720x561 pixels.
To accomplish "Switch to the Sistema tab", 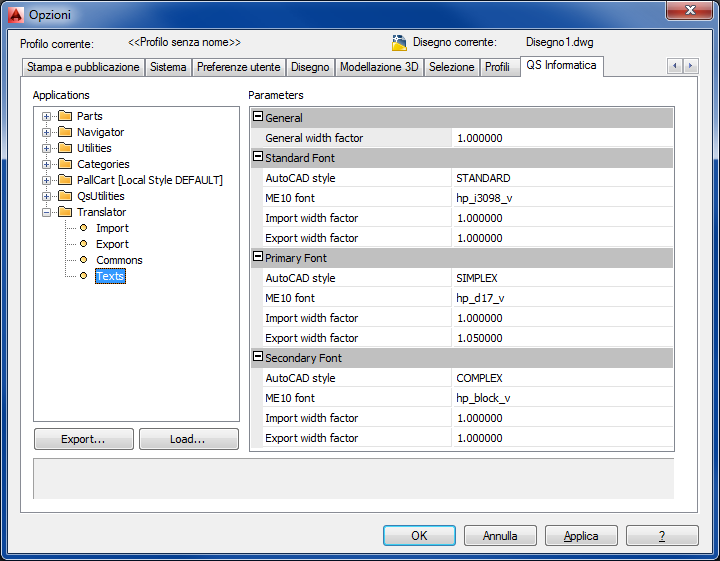I will pyautogui.click(x=168, y=67).
